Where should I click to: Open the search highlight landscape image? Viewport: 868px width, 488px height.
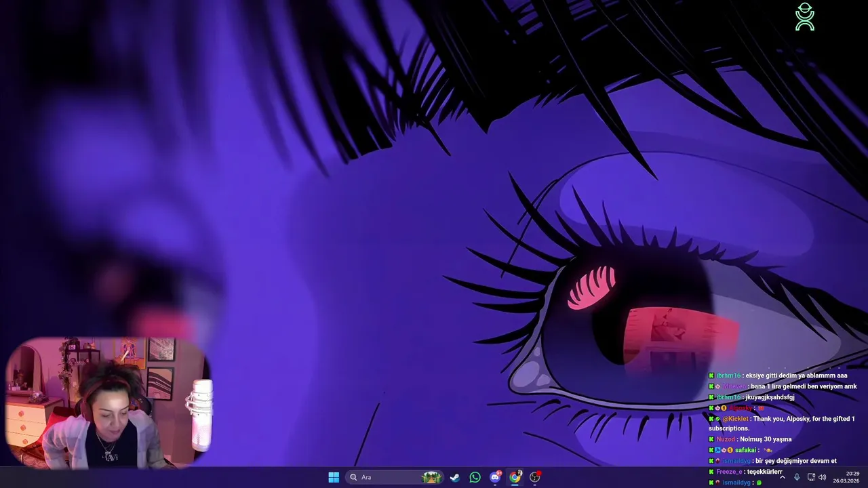tap(431, 477)
